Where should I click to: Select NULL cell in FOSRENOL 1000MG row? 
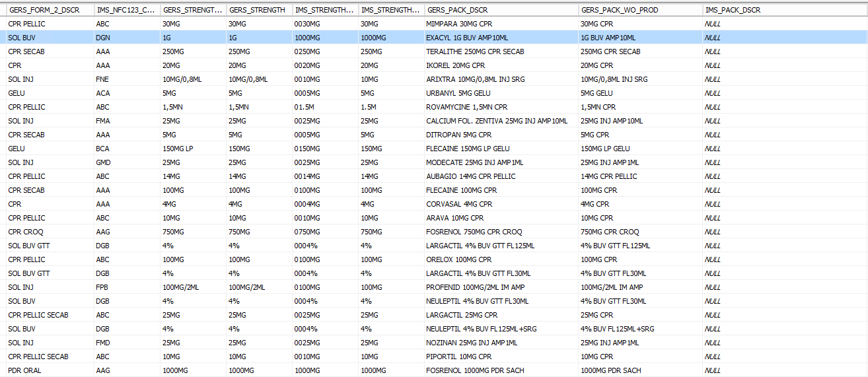click(785, 370)
